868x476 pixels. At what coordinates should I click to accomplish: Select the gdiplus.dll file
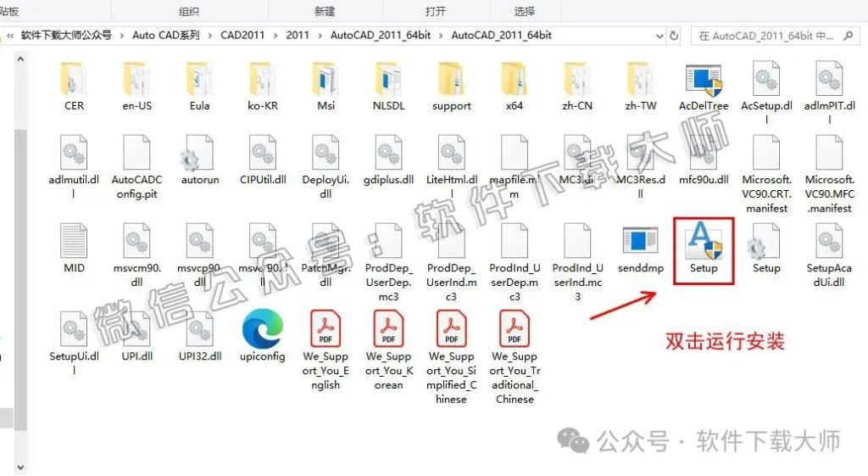(388, 160)
